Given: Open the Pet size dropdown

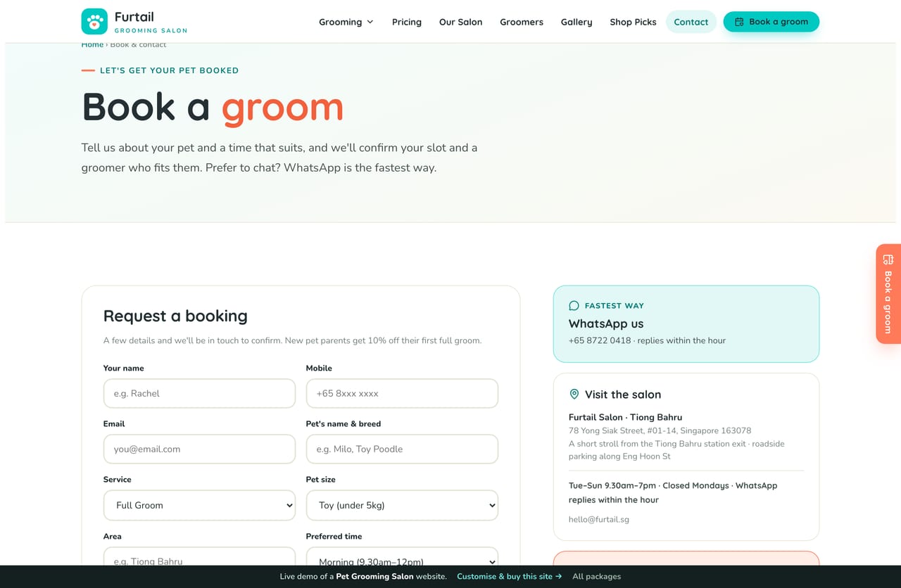Looking at the screenshot, I should click(x=402, y=505).
